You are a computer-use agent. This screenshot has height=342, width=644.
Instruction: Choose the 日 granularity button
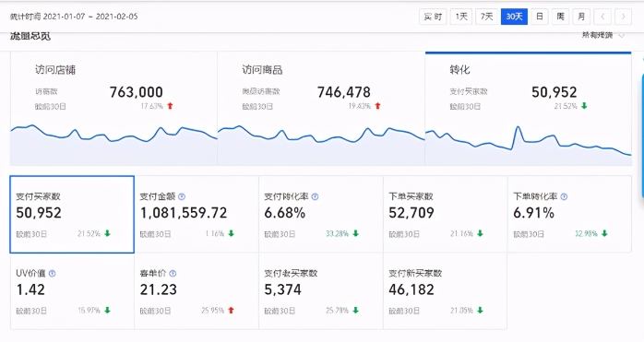[x=540, y=17]
